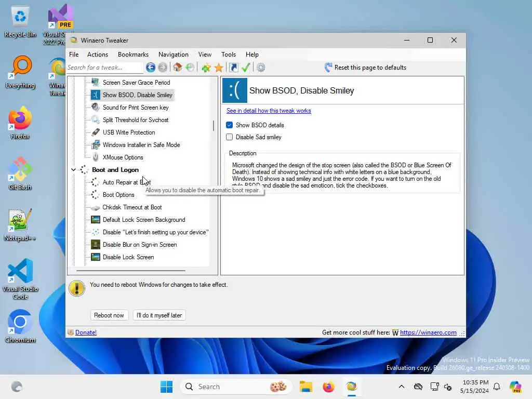532x399 pixels.
Task: Open File Explorer from taskbar
Action: click(305, 387)
